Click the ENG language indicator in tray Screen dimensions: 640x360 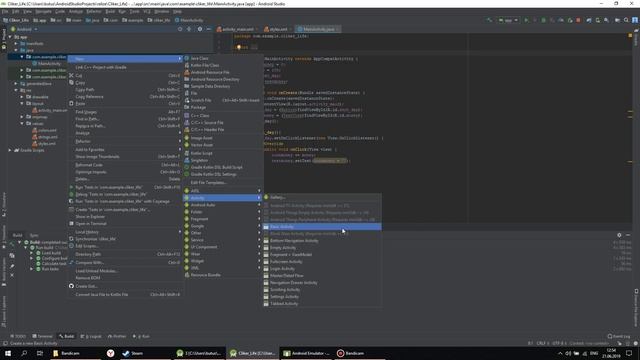(594, 353)
